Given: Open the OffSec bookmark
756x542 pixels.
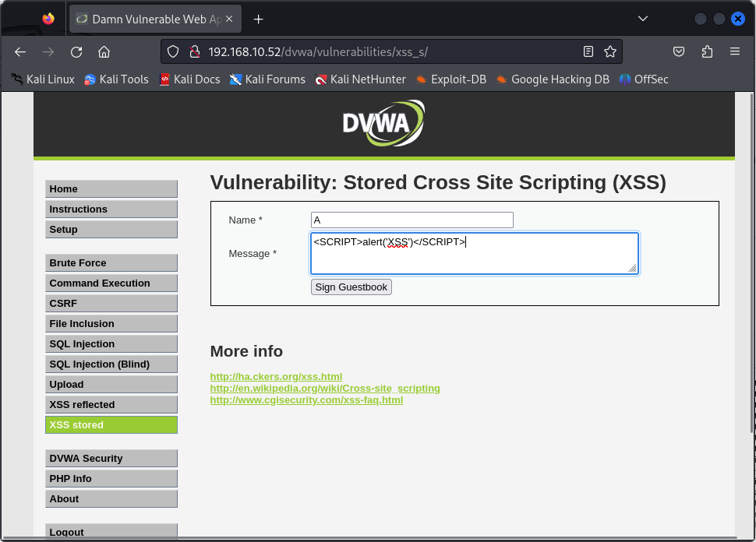Looking at the screenshot, I should coord(644,79).
